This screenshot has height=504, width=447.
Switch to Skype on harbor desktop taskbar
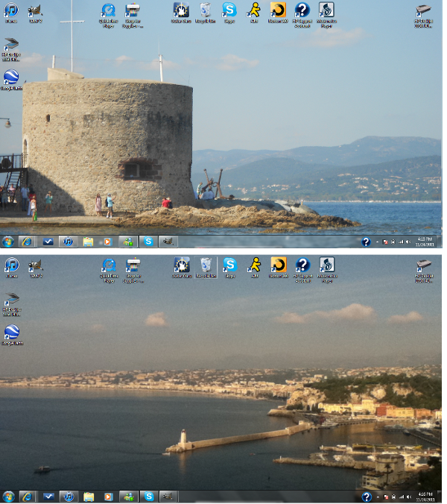pos(149,497)
